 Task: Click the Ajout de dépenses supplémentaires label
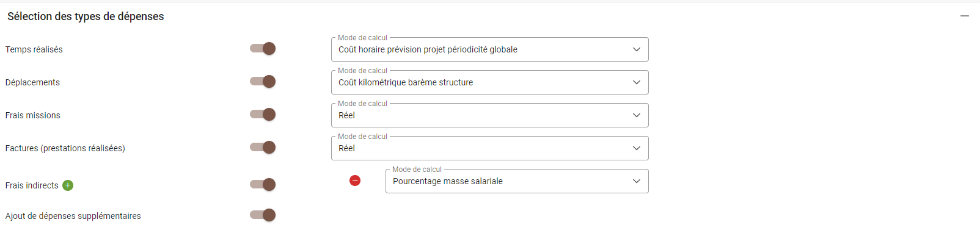[73, 216]
